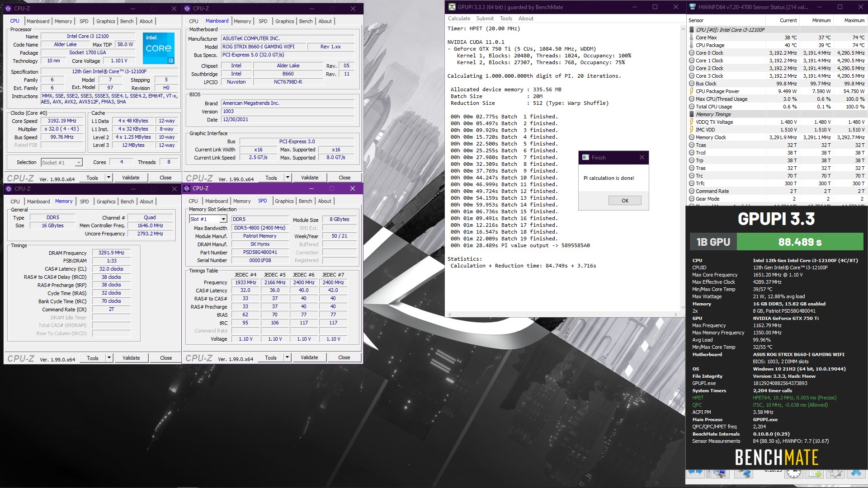The height and width of the screenshot is (488, 868).
Task: Open the About menu in GPUPI
Action: pyautogui.click(x=526, y=19)
